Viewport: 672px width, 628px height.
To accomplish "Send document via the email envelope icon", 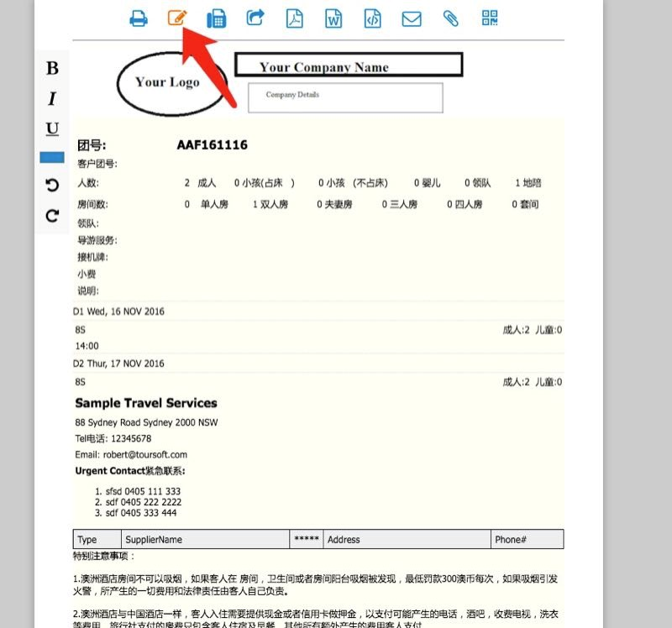I will (x=411, y=18).
